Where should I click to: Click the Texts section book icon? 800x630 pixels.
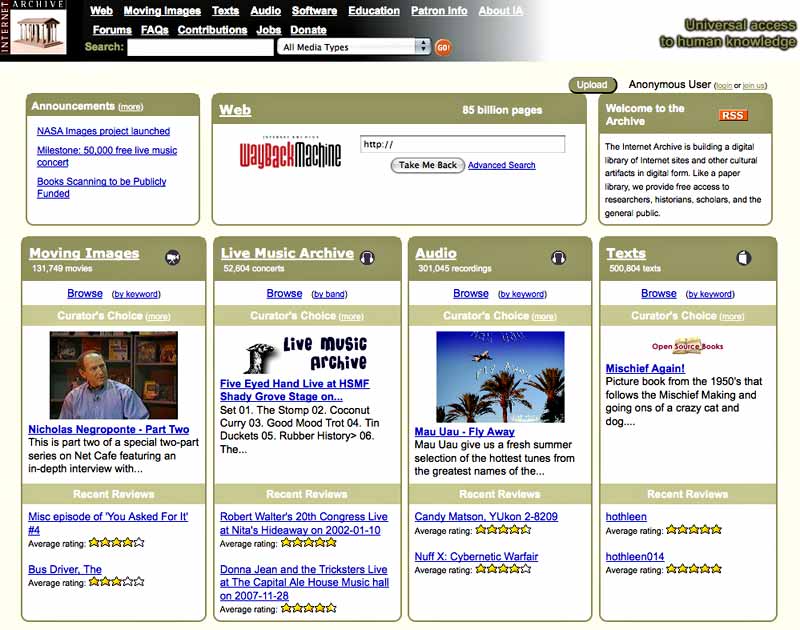click(x=743, y=257)
